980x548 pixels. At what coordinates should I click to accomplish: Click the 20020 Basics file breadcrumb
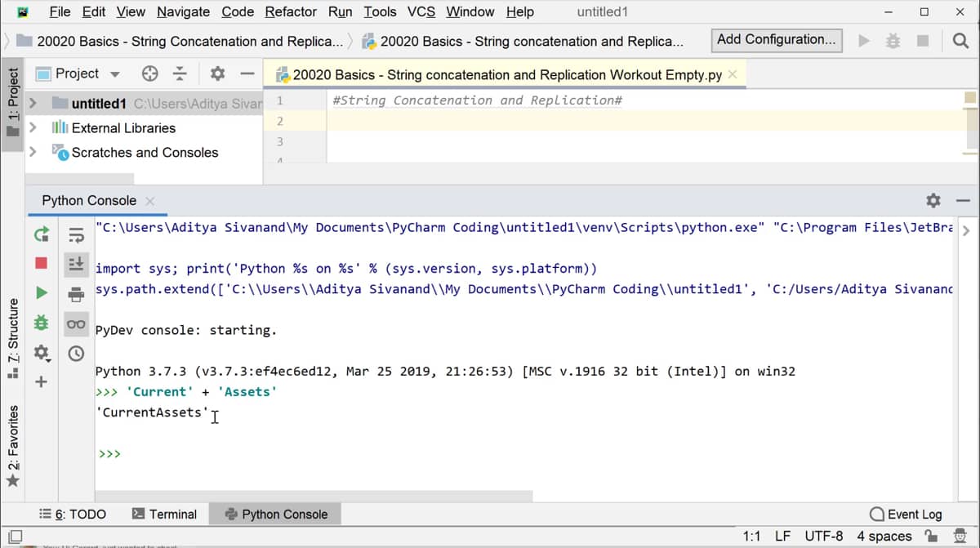point(523,41)
